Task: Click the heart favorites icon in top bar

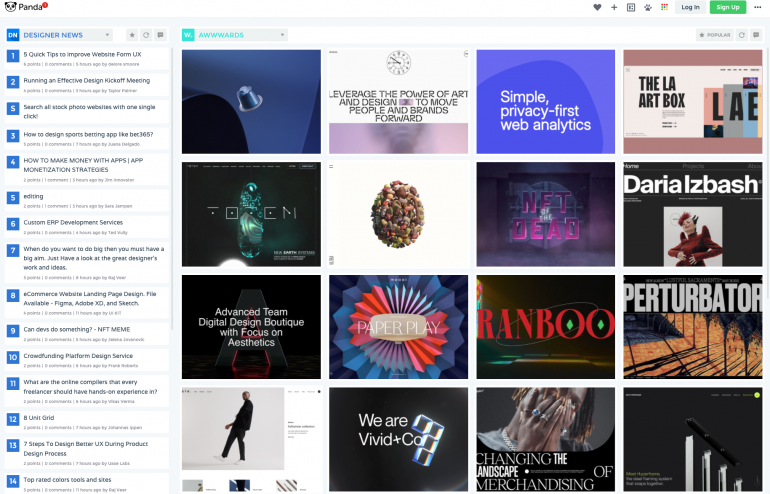Action: 598,7
